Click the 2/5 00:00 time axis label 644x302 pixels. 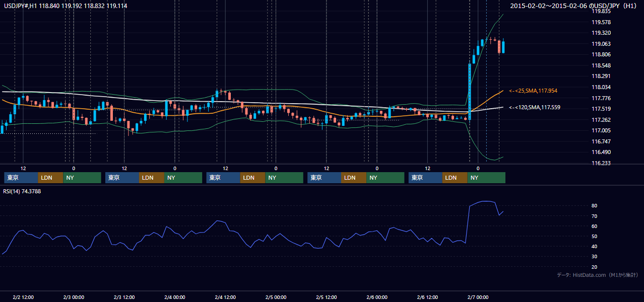pyautogui.click(x=276, y=297)
